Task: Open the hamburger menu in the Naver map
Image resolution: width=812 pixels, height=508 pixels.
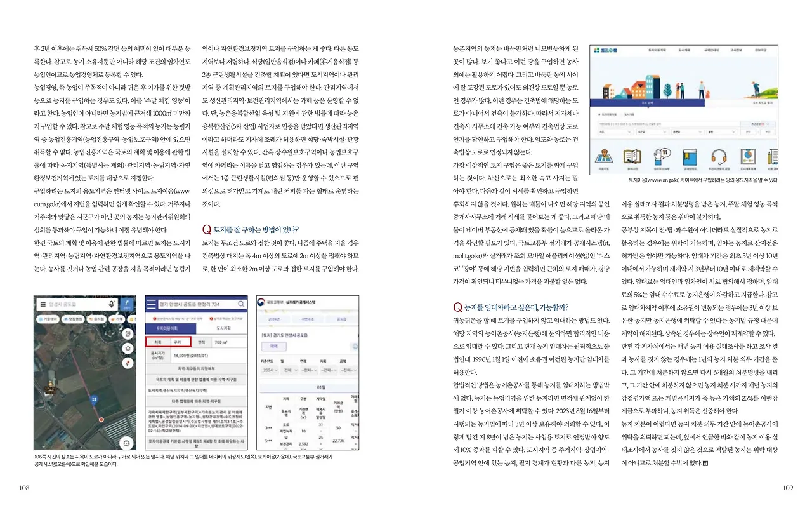Action: [x=43, y=304]
